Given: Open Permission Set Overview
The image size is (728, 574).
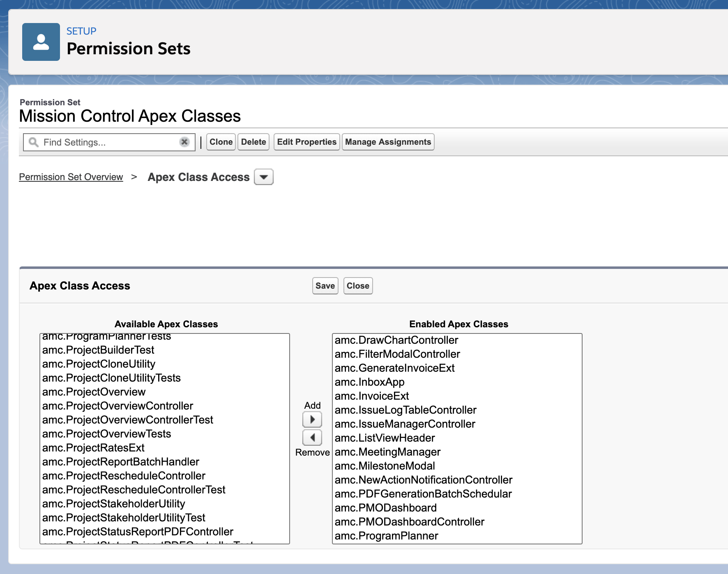Looking at the screenshot, I should pyautogui.click(x=71, y=177).
